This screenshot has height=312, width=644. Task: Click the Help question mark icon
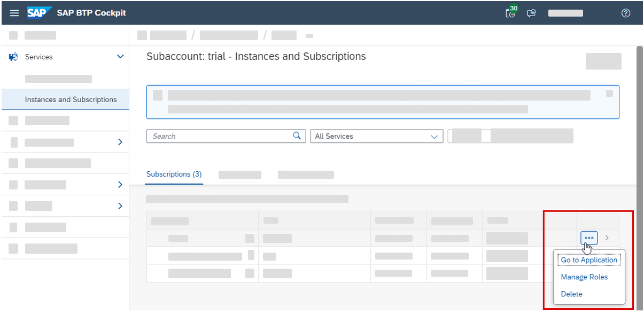(x=625, y=13)
